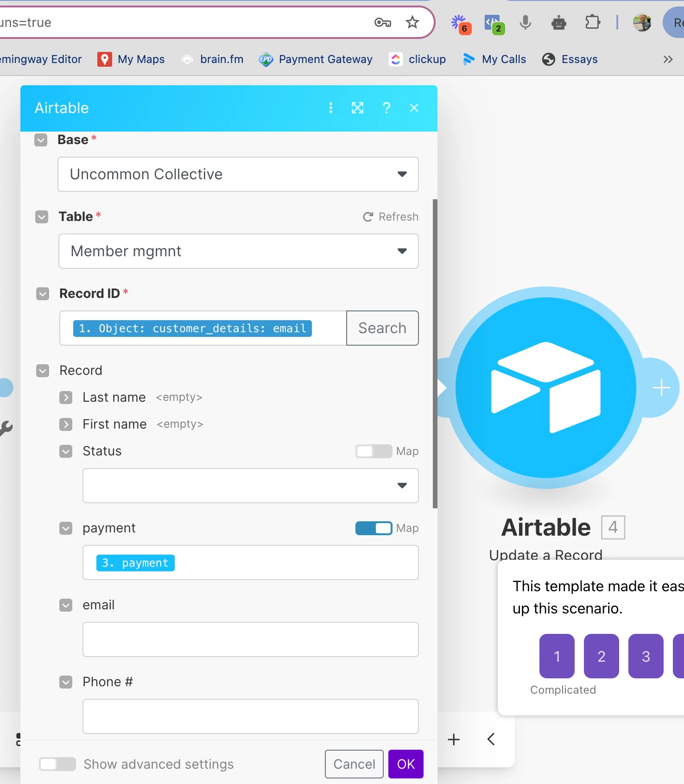Viewport: 684px width, 784px height.
Task: Toggle the Map switch for payment
Action: point(374,528)
